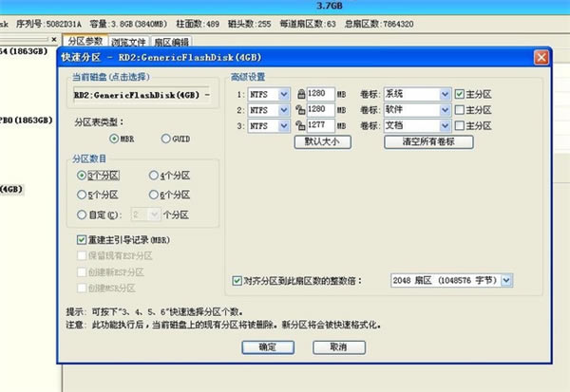
Task: Choose the 4个分区 option
Action: (155, 176)
